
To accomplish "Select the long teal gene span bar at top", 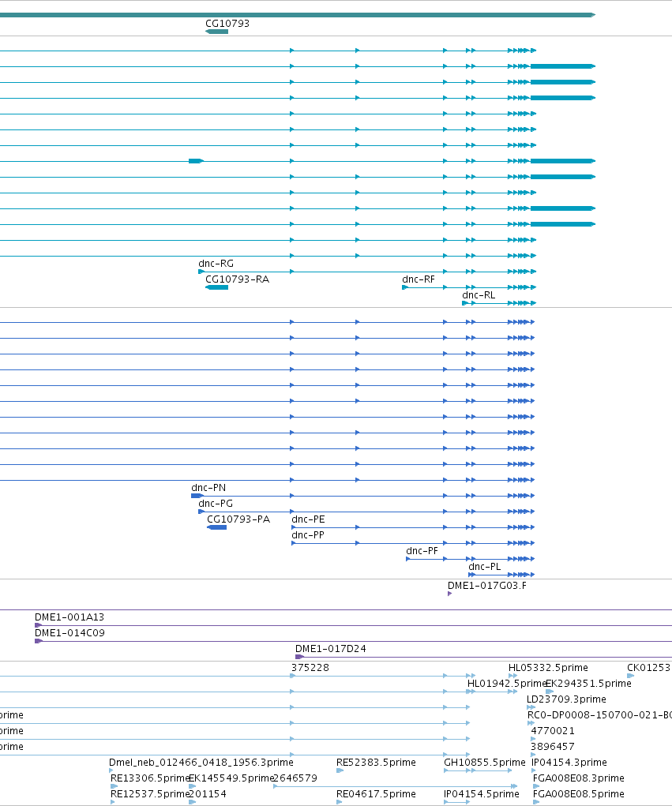I will (298, 15).
